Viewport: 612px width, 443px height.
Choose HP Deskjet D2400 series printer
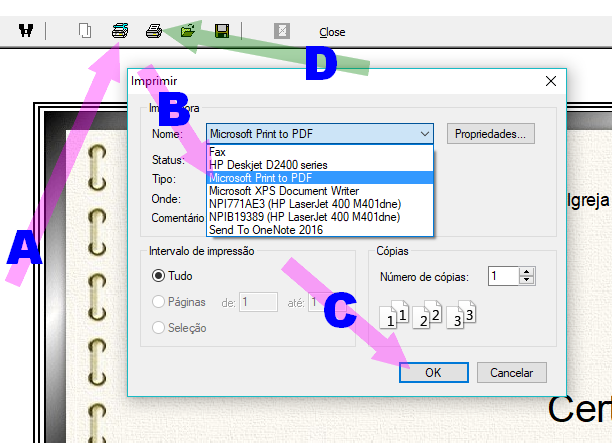pyautogui.click(x=320, y=165)
